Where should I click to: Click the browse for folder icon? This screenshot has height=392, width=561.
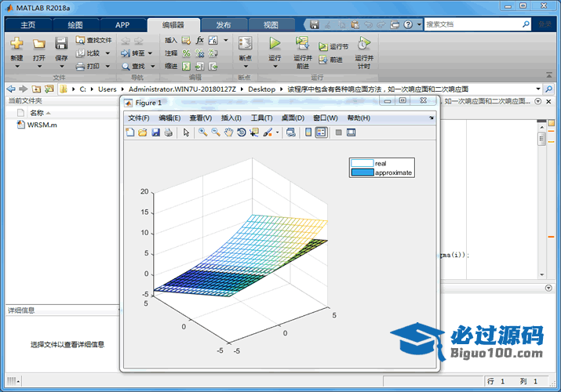[x=49, y=89]
